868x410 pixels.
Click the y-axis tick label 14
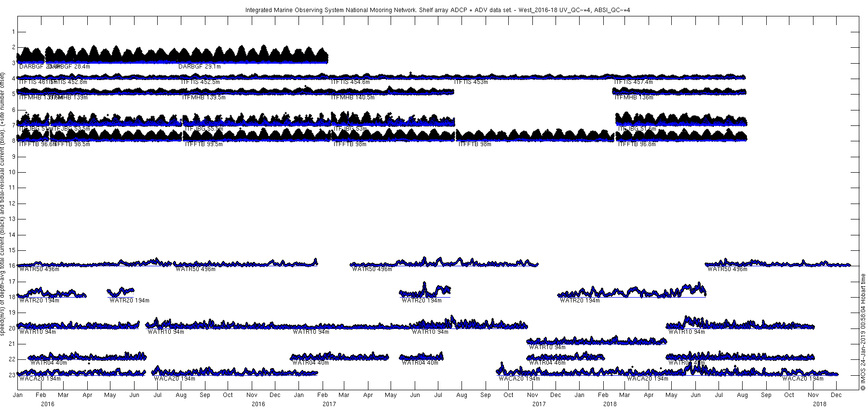coord(12,235)
